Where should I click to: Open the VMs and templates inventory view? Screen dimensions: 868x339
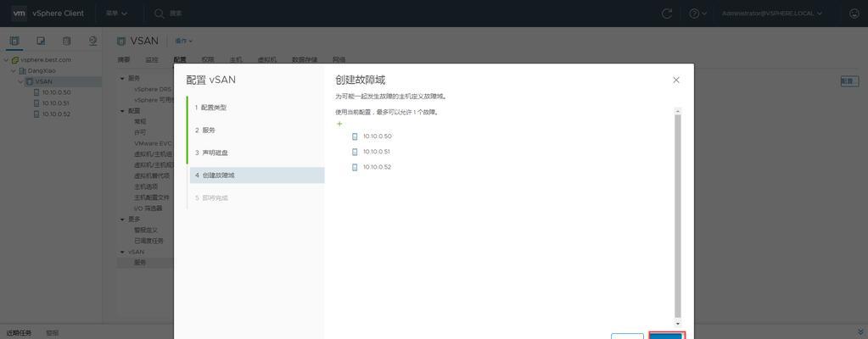pos(41,41)
